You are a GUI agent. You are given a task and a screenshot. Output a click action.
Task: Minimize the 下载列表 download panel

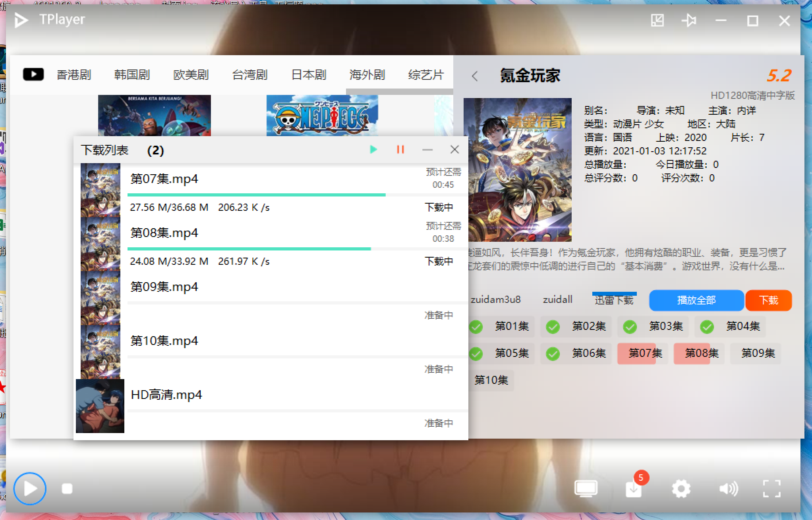pos(427,150)
